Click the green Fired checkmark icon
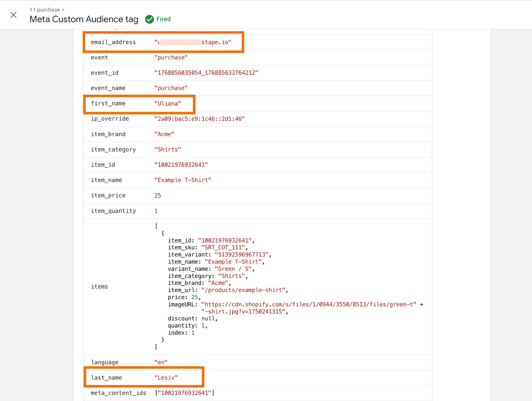This screenshot has width=532, height=401. pyautogui.click(x=149, y=19)
